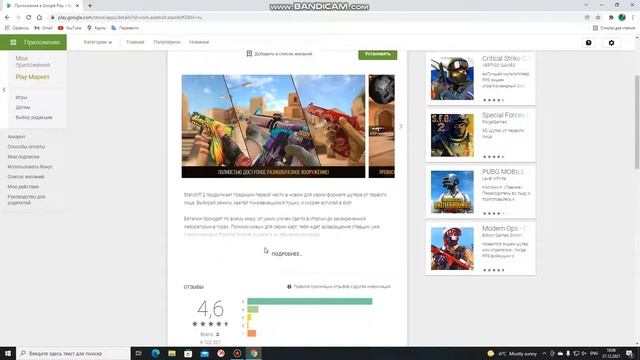Show next screenshot with right arrow
Screen dimensions: 640x360
tap(401, 127)
